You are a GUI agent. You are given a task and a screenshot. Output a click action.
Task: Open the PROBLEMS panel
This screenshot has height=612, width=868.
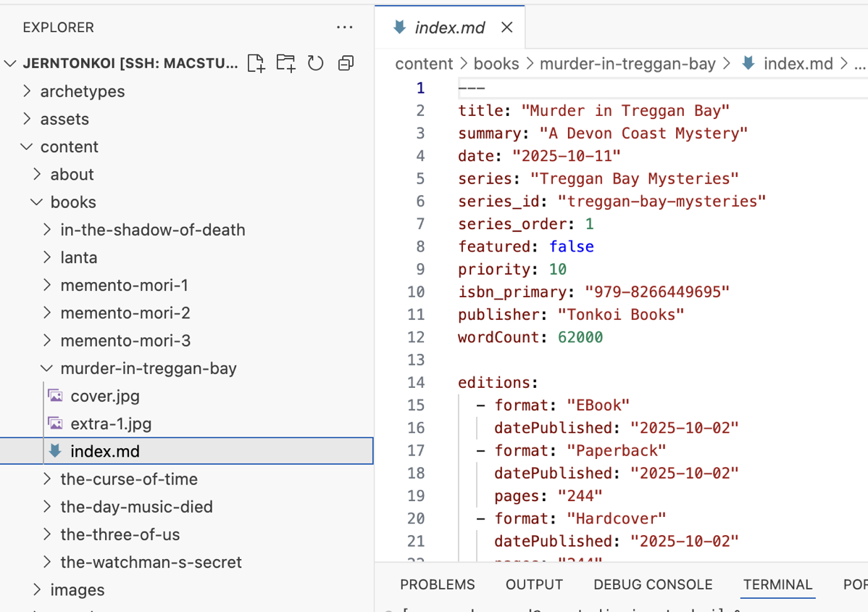[x=438, y=584]
